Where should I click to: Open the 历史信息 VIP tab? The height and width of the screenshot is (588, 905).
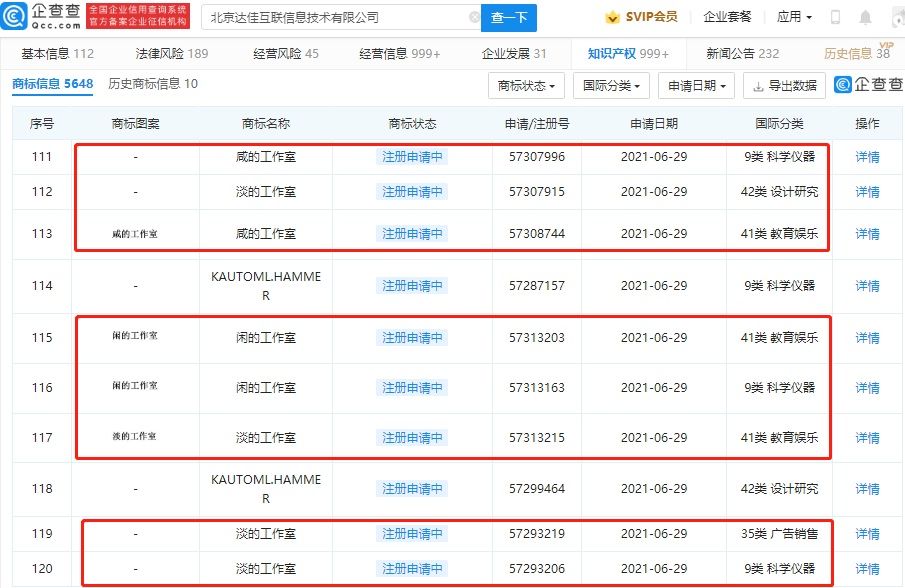click(857, 54)
